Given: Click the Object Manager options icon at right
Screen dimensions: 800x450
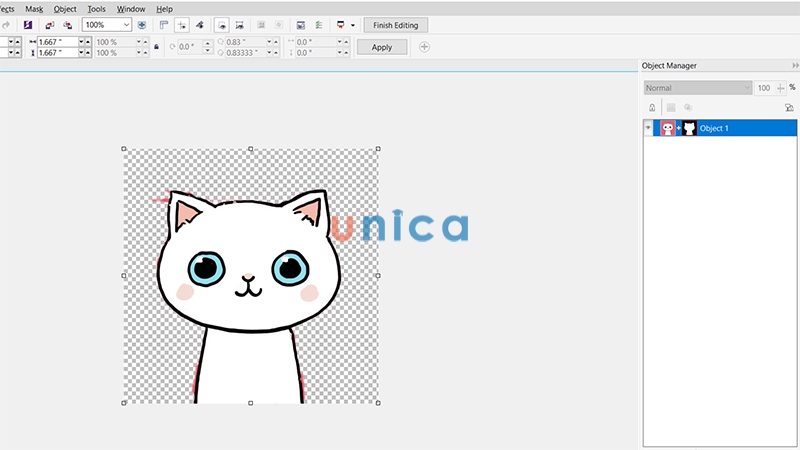Looking at the screenshot, I should click(x=789, y=107).
